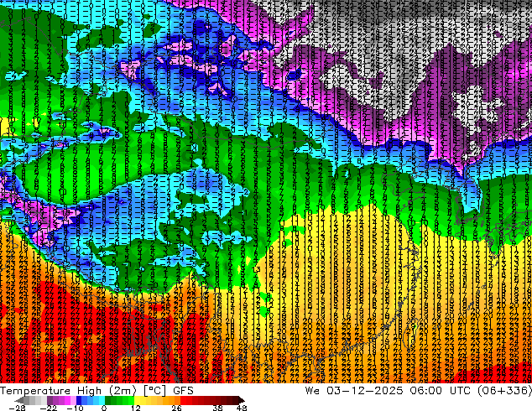
Task: Click the dark navy blue legend swatch above -10
Action: point(79,400)
